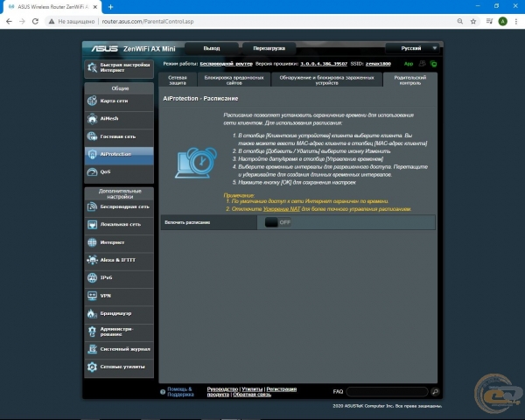
Task: Focus the FAQ search input field
Action: tap(387, 391)
